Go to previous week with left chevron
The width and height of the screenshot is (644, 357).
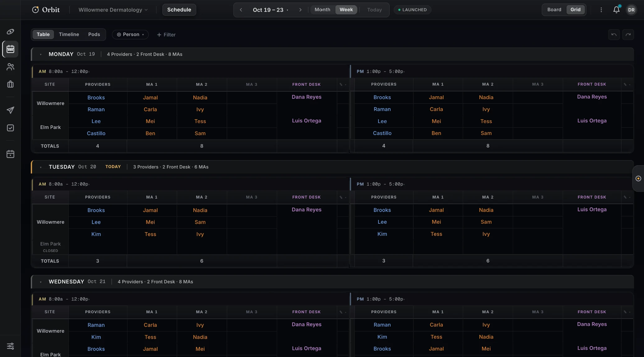coord(241,10)
